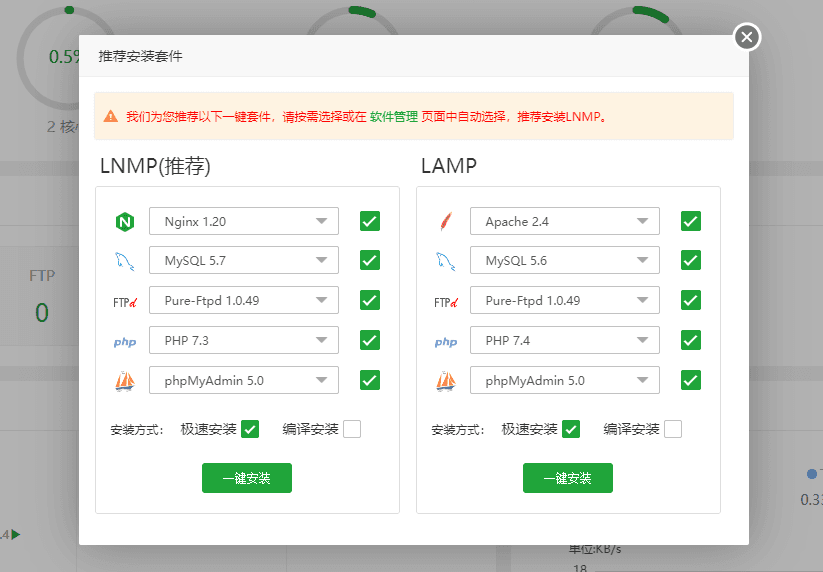The width and height of the screenshot is (823, 572).
Task: Click the LNMP(推荐) heading
Action: click(155, 166)
